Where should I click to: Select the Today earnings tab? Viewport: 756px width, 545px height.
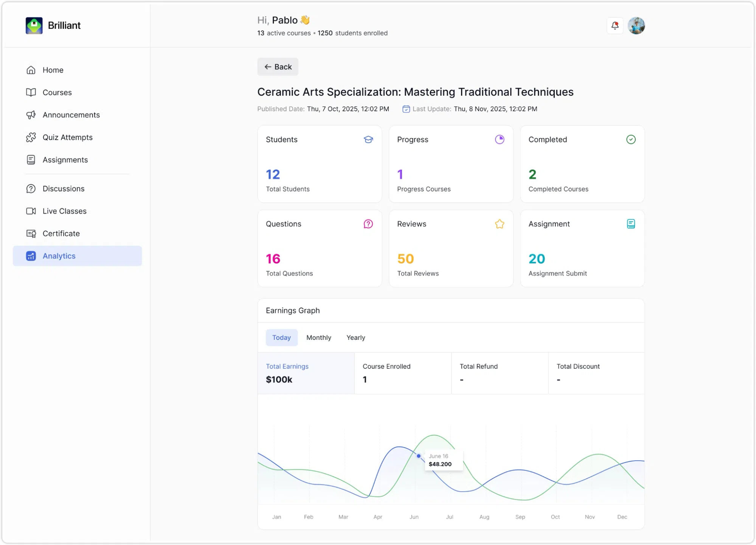[x=281, y=337]
